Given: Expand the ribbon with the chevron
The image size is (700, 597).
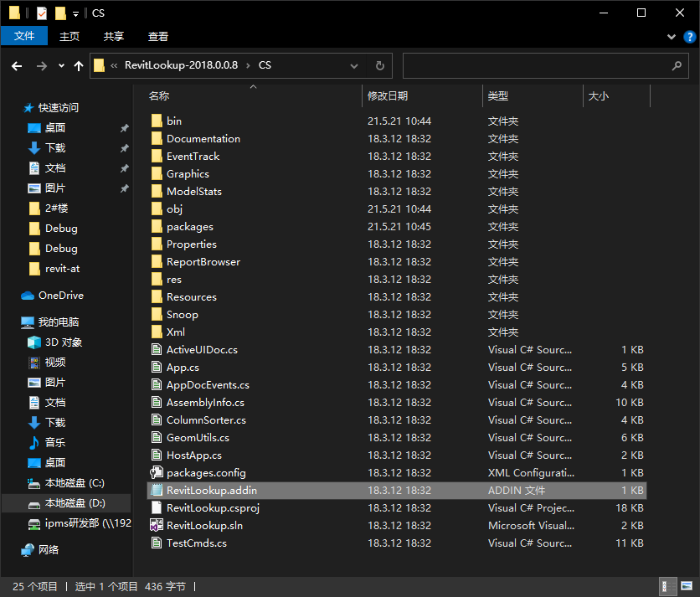Looking at the screenshot, I should (x=671, y=37).
